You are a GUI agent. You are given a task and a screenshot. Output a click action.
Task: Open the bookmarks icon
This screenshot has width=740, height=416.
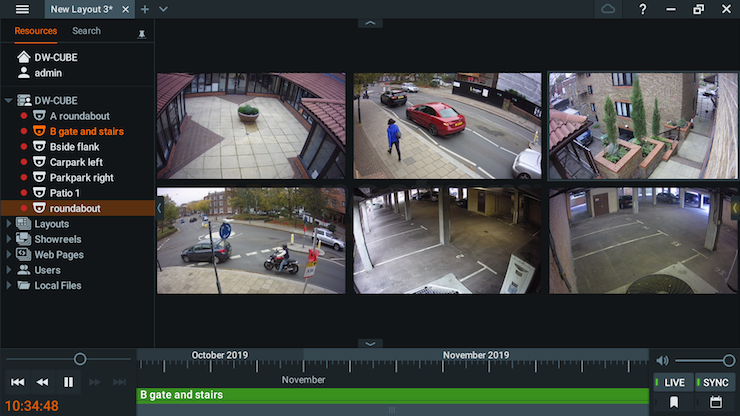(x=674, y=402)
